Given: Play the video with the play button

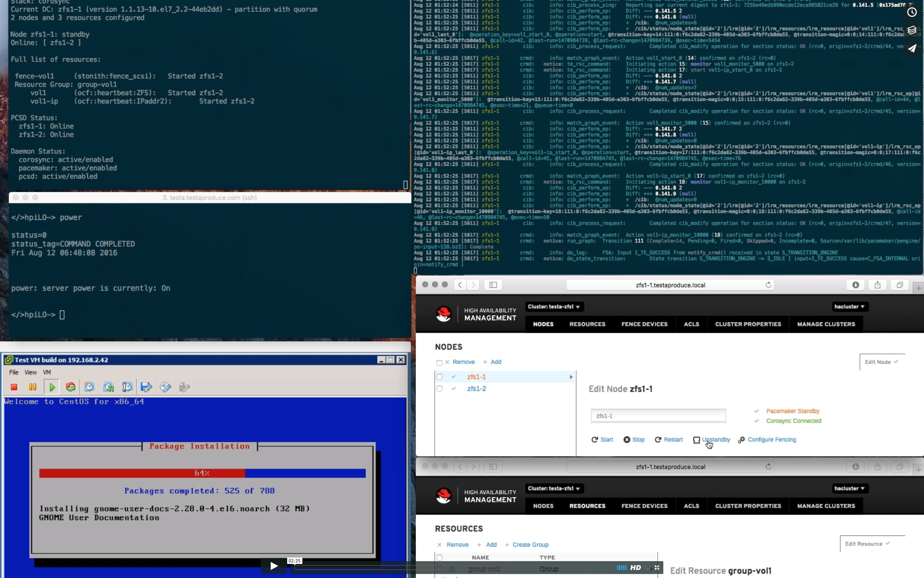Looking at the screenshot, I should click(274, 566).
